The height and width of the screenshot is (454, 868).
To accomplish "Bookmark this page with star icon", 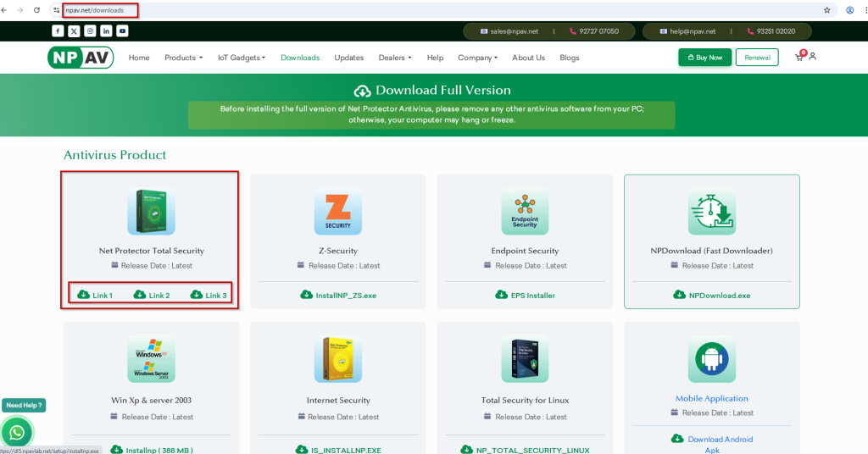I will pyautogui.click(x=826, y=10).
